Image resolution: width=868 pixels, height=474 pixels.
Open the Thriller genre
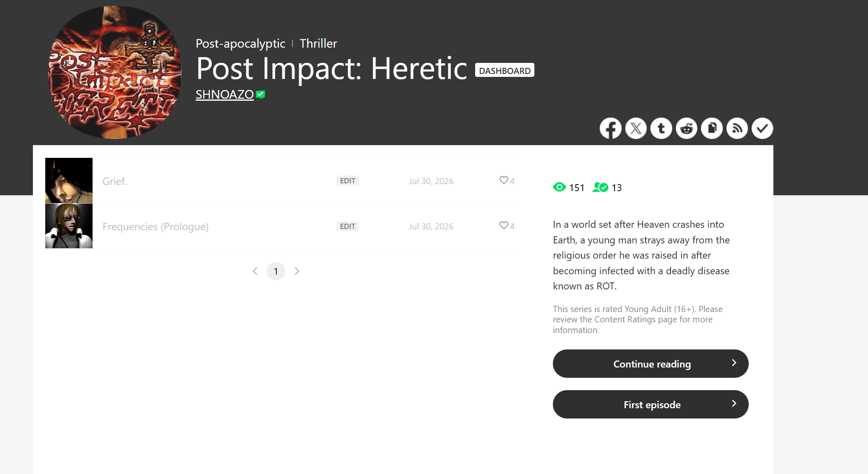point(318,44)
